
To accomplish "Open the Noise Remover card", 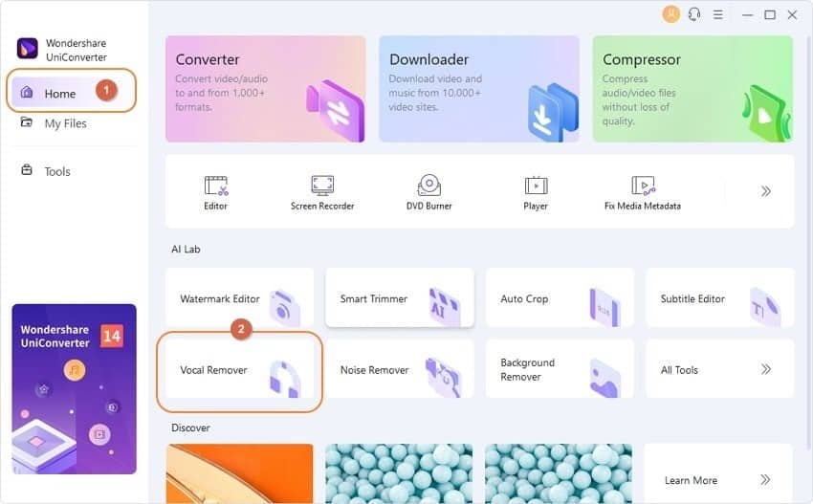I will coord(400,368).
